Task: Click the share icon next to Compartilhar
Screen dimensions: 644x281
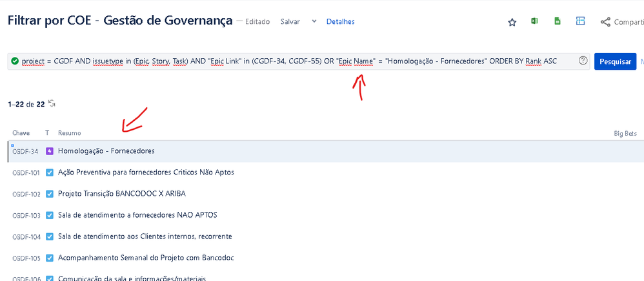Action: pyautogui.click(x=605, y=22)
